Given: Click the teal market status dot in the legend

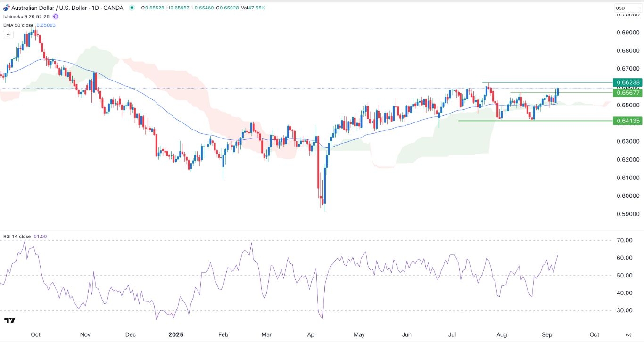Looking at the screenshot, I should (132, 8).
